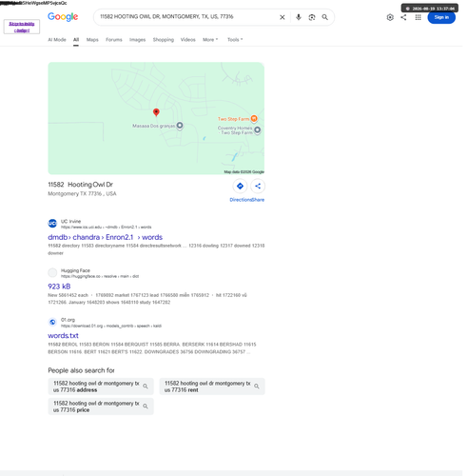Switch to the Images tab
Screen dimensions: 468x476
[x=137, y=40]
